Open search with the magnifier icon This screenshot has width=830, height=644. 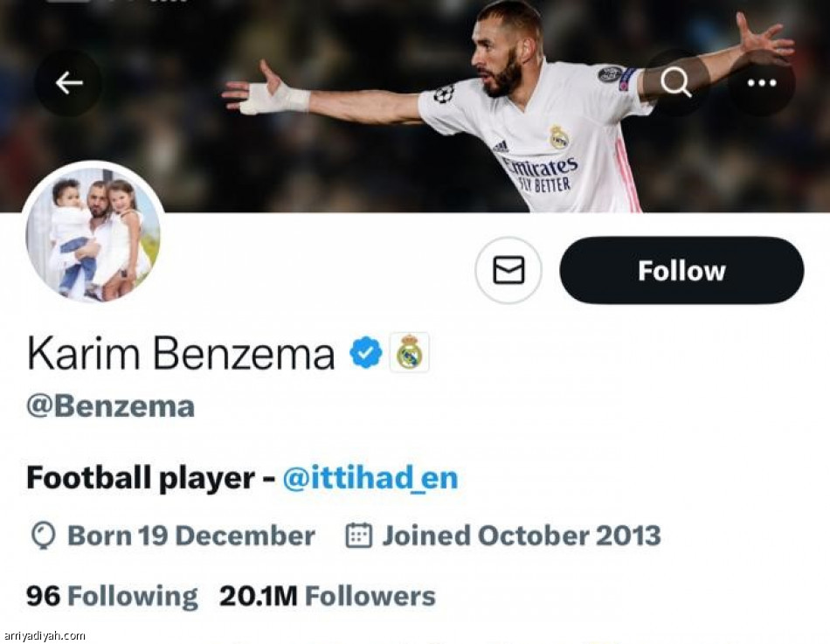(675, 83)
